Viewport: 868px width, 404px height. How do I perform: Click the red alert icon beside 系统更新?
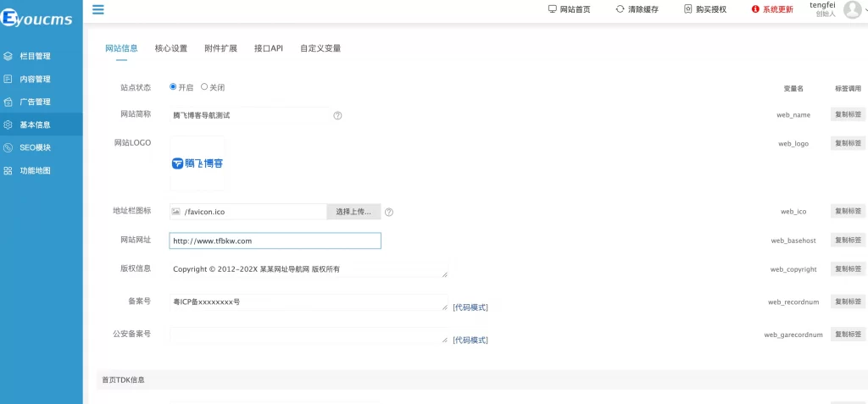755,8
